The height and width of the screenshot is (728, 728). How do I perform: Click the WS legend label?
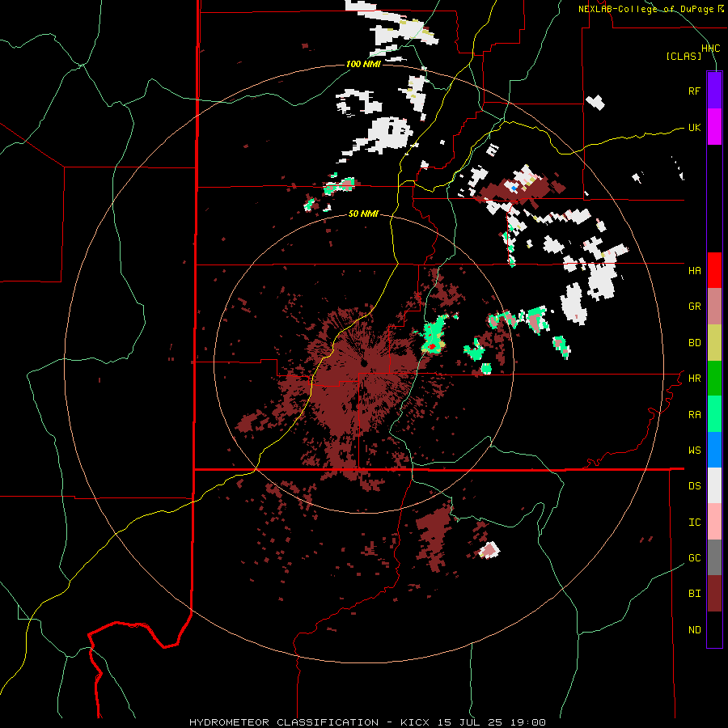[694, 451]
